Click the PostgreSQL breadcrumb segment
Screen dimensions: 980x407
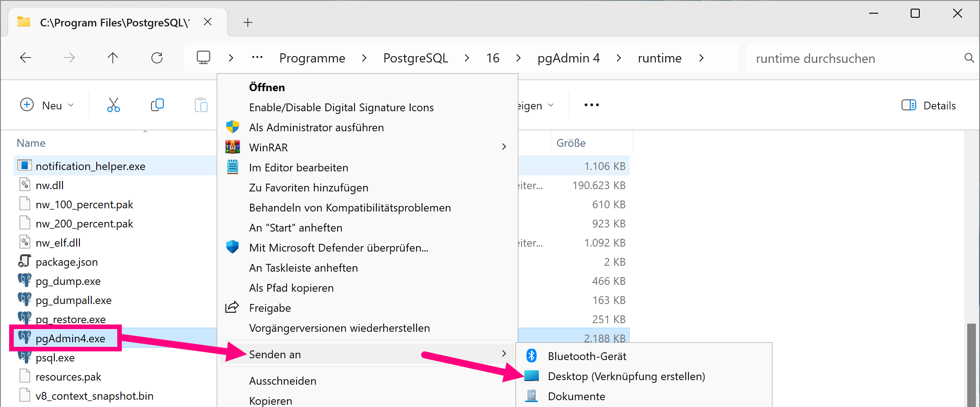[415, 58]
